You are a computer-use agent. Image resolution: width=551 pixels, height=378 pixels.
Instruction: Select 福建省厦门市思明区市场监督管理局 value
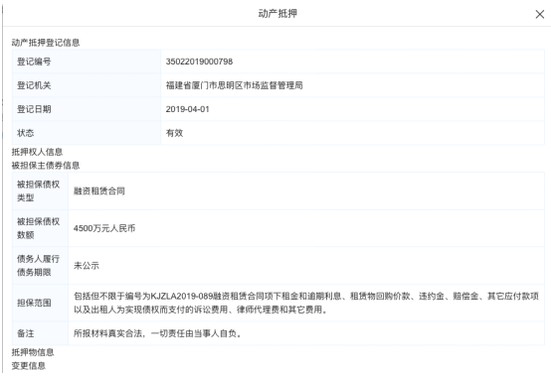click(x=234, y=85)
